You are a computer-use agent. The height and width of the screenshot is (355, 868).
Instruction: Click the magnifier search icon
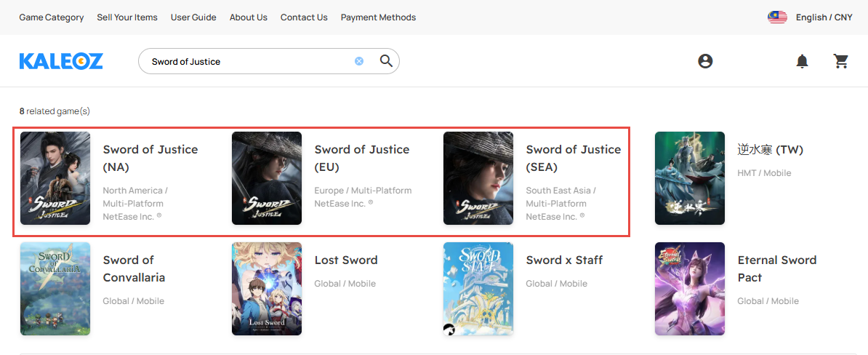(x=386, y=61)
